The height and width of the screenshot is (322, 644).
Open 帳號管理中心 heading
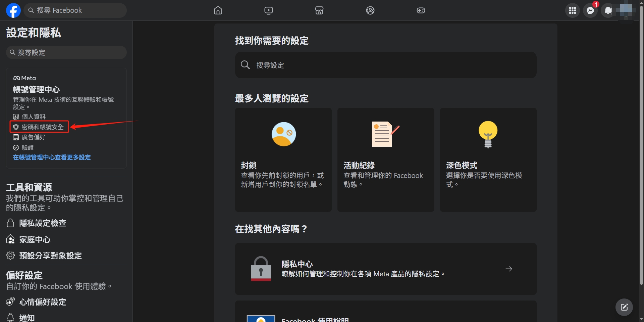[36, 89]
